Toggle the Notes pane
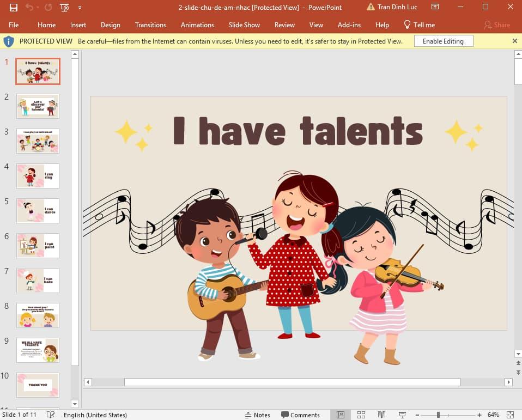522x420 pixels. coord(257,415)
